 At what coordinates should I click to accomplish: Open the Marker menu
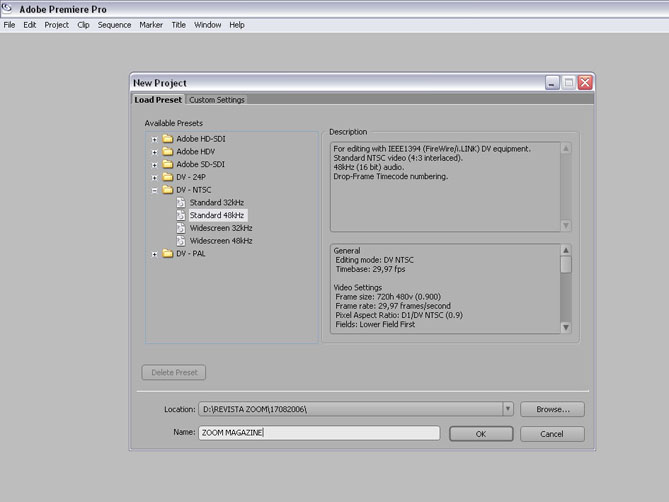point(151,25)
